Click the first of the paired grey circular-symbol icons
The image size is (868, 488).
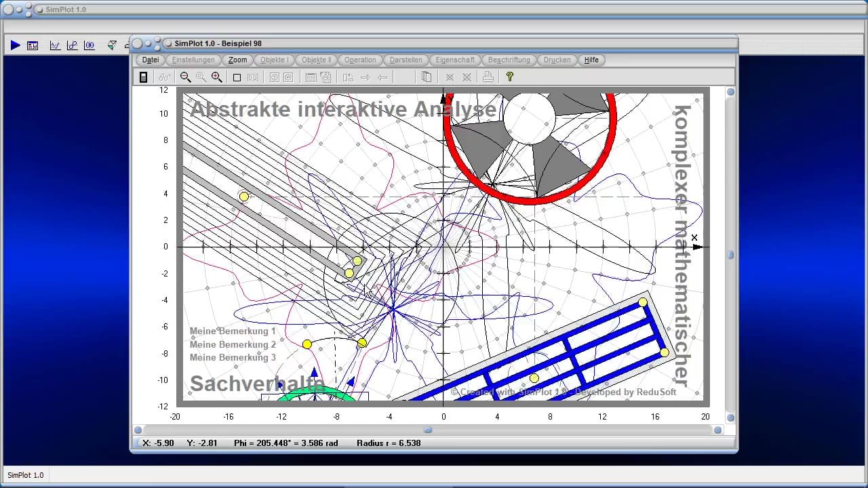tap(275, 78)
